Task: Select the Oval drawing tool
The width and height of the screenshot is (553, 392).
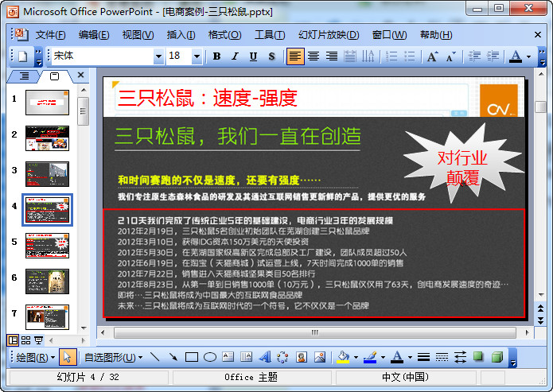Action: (x=210, y=358)
